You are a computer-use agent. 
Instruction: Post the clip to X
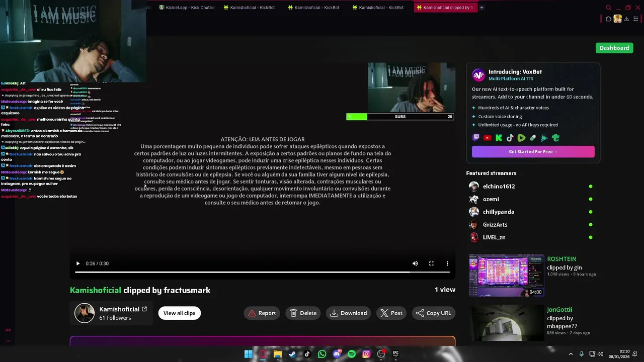pos(391,313)
